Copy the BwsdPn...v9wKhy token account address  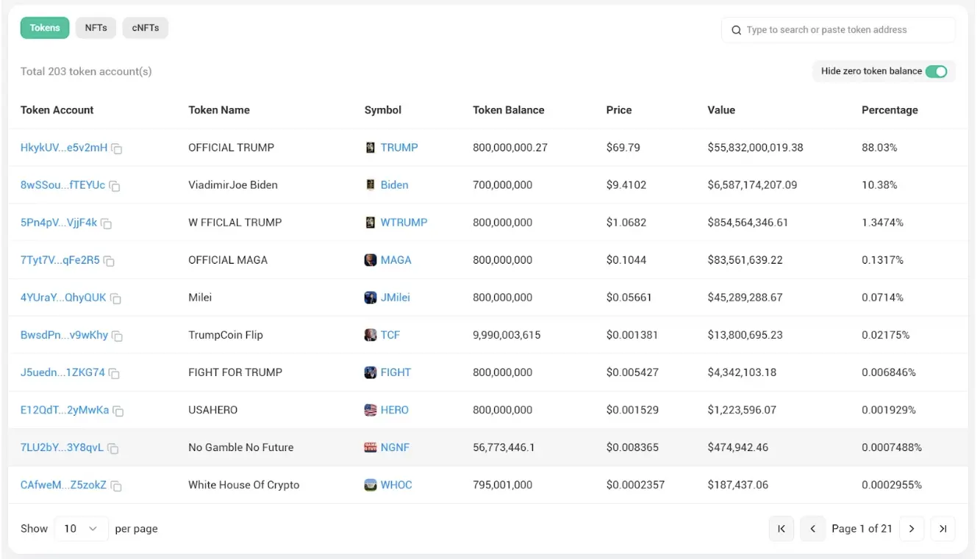pos(118,336)
